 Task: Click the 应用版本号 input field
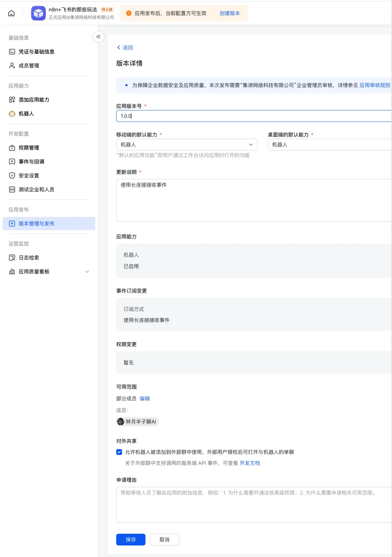click(254, 116)
